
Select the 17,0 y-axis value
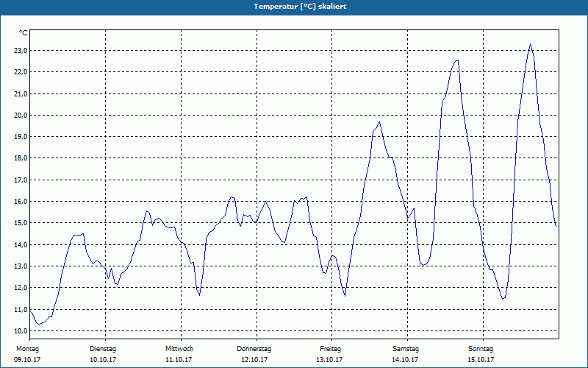point(21,180)
